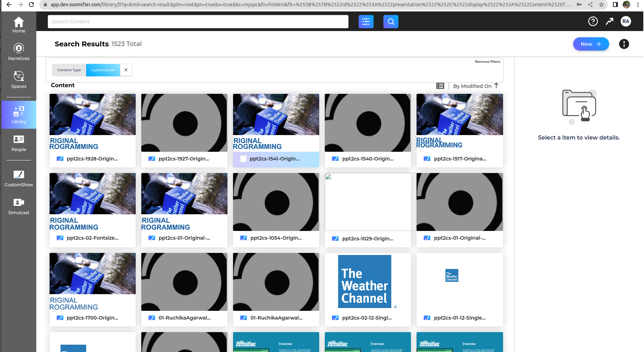The width and height of the screenshot is (644, 352).
Task: Switch to list view layout
Action: point(440,86)
